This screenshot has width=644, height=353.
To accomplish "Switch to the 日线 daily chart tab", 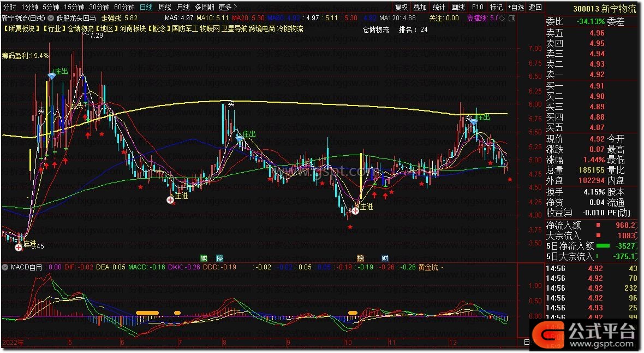I will pos(146,7).
